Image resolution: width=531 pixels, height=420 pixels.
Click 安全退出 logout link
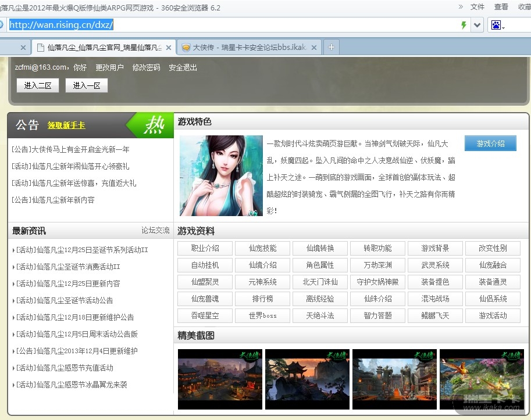183,67
